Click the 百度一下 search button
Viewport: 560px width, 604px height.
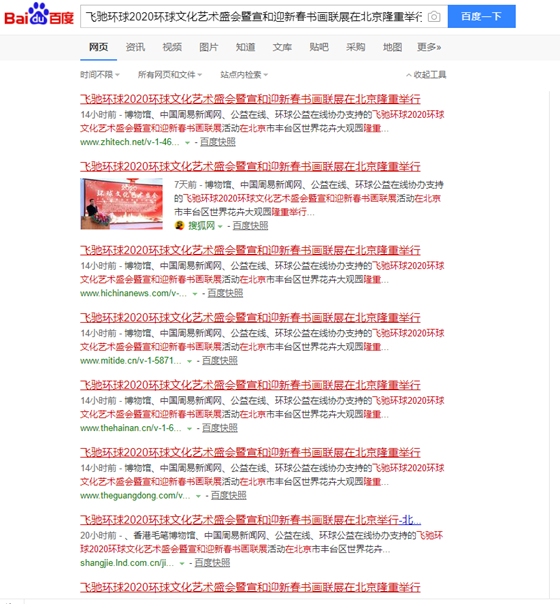point(481,17)
